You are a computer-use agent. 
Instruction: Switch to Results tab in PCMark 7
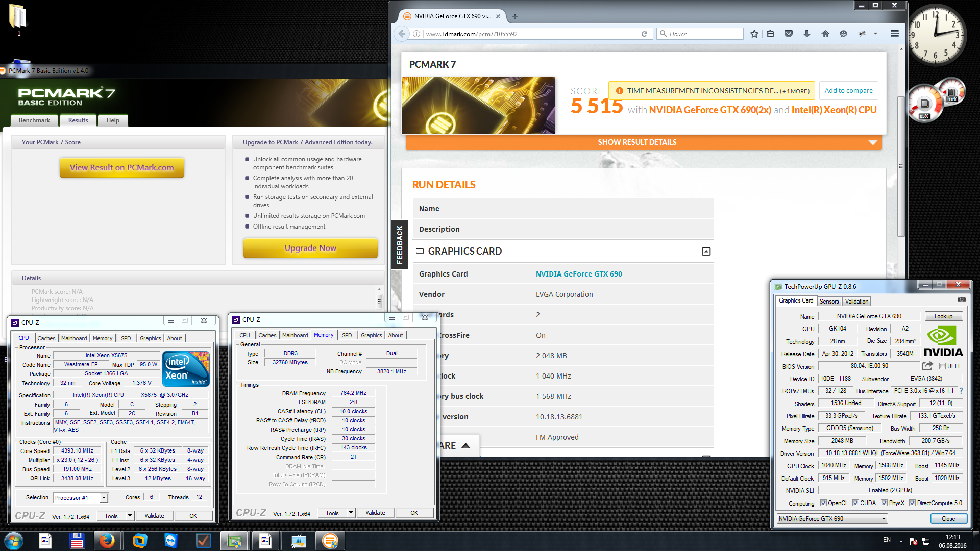78,120
